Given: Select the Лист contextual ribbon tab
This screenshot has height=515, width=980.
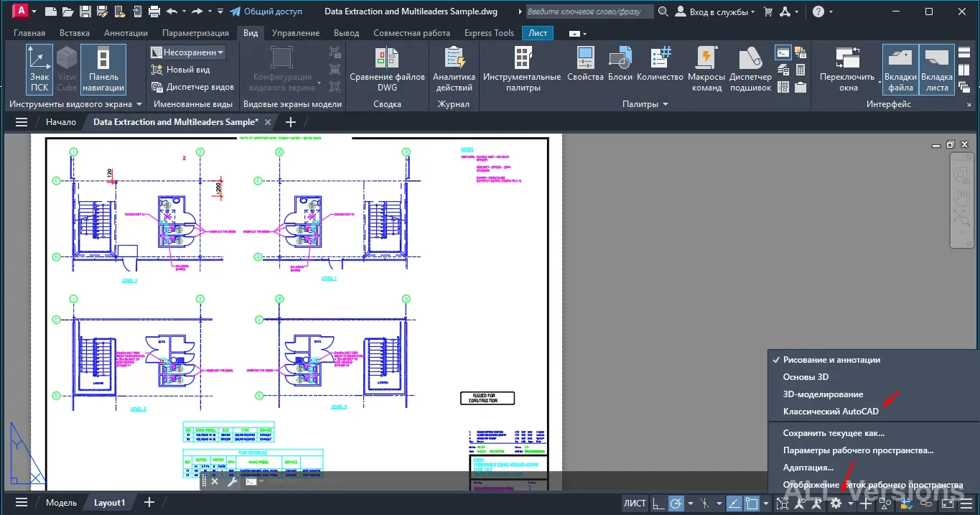Looking at the screenshot, I should (x=538, y=33).
